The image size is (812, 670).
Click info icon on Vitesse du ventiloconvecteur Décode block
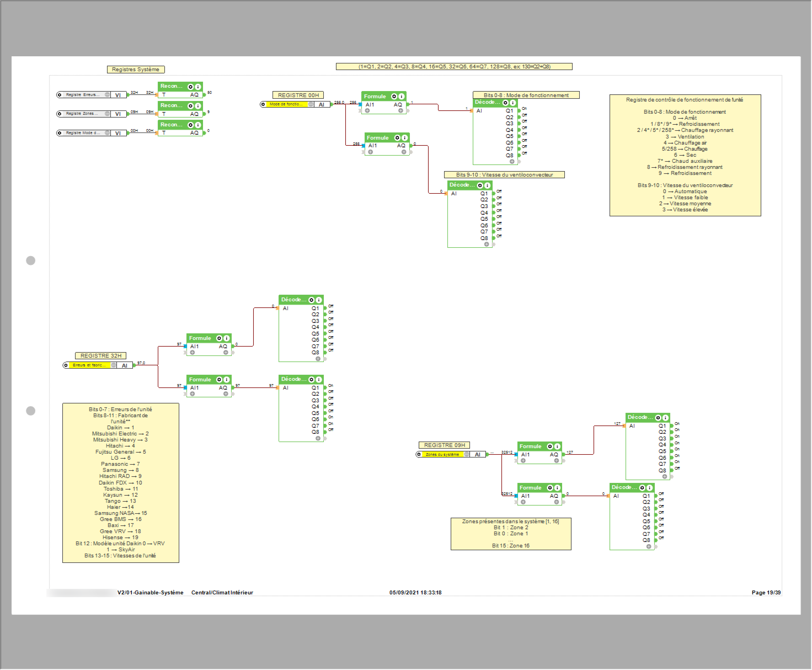(x=487, y=186)
